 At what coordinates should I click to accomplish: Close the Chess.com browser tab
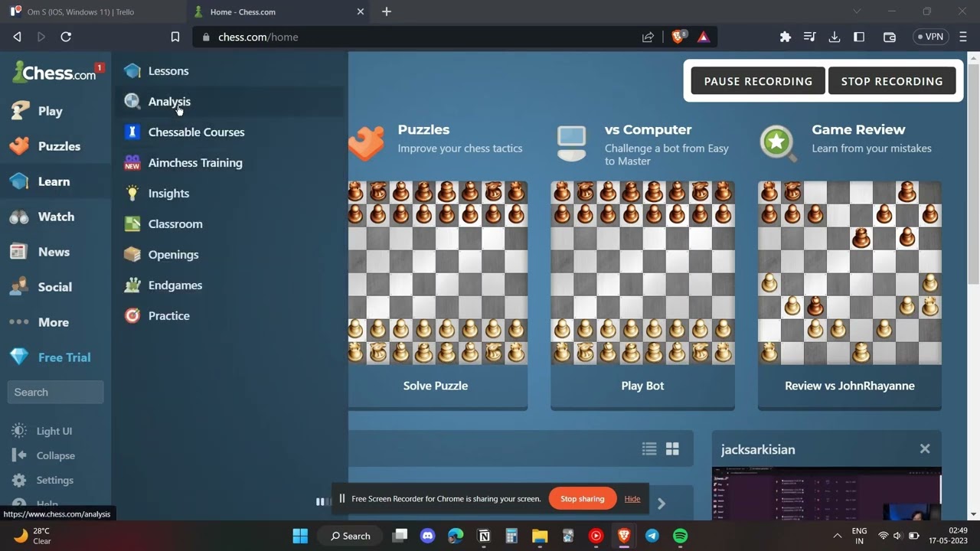click(361, 11)
